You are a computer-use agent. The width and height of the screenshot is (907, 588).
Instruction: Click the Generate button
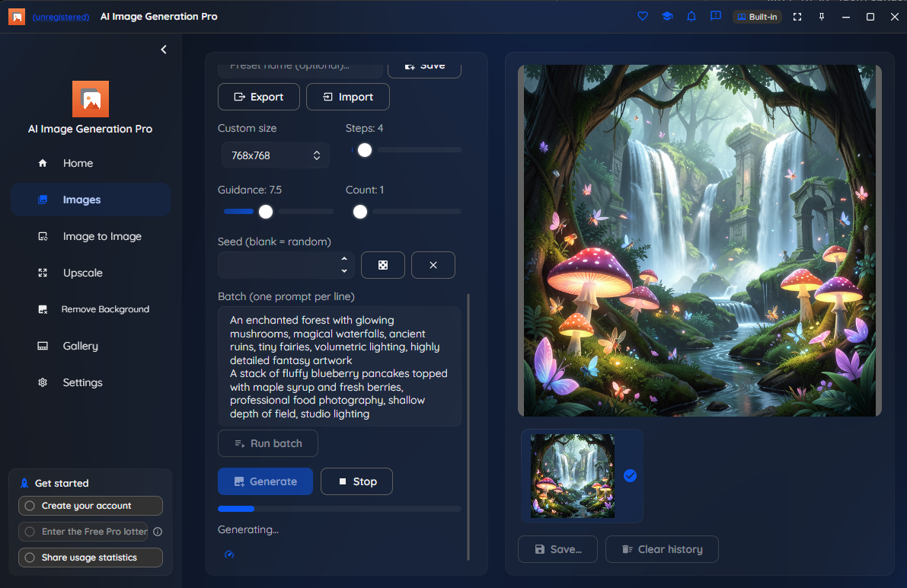tap(266, 481)
